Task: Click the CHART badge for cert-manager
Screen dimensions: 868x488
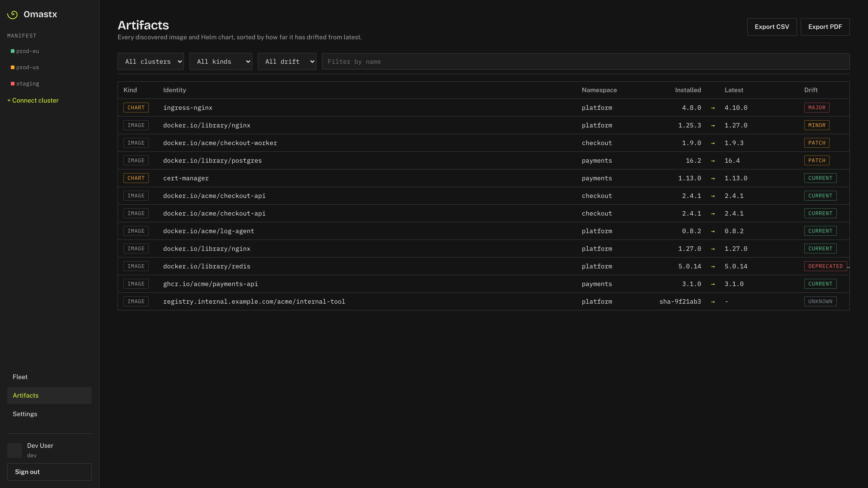Action: 136,178
